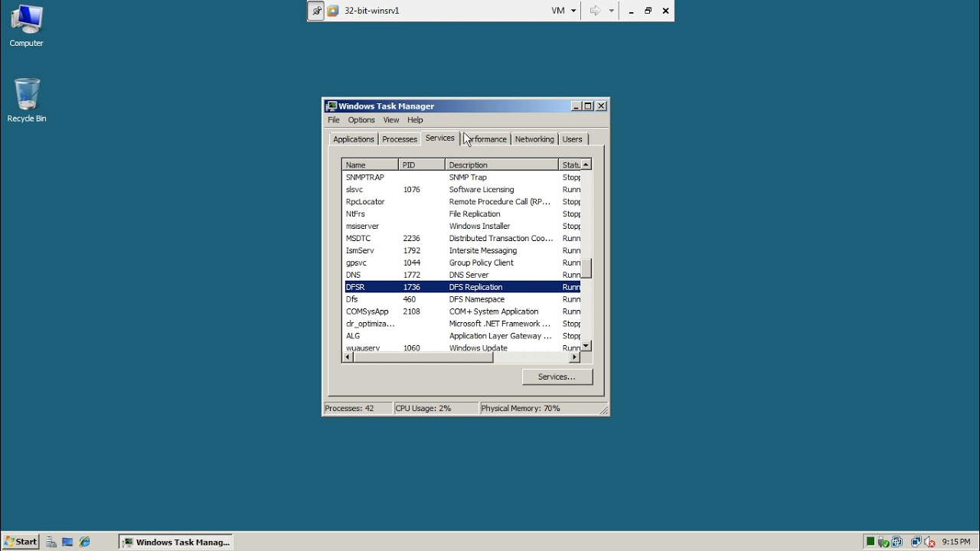Image resolution: width=980 pixels, height=551 pixels.
Task: Click the vertical scrollbar thumb
Action: (x=586, y=269)
